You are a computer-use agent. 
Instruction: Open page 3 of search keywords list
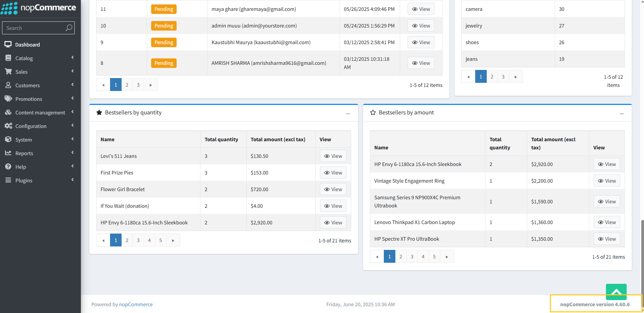click(x=503, y=77)
